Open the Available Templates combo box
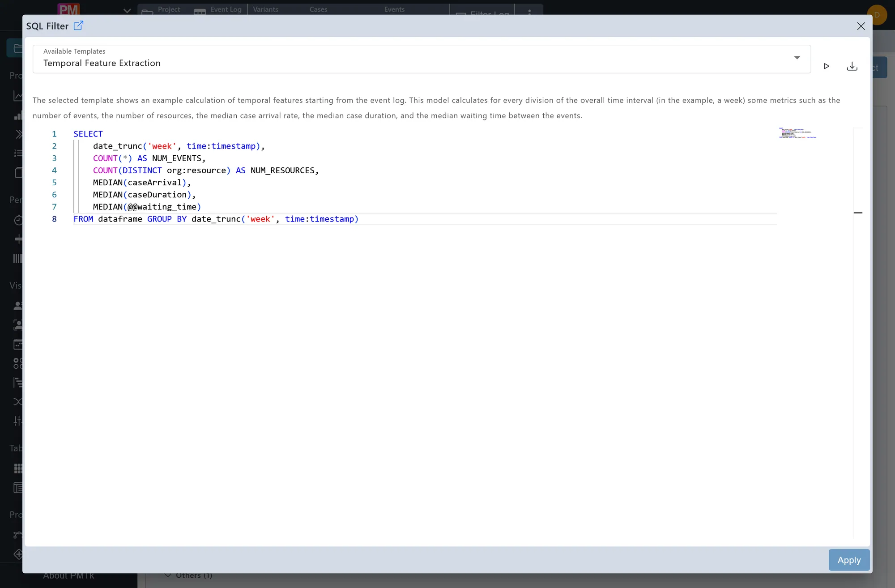895x588 pixels. tap(422, 59)
